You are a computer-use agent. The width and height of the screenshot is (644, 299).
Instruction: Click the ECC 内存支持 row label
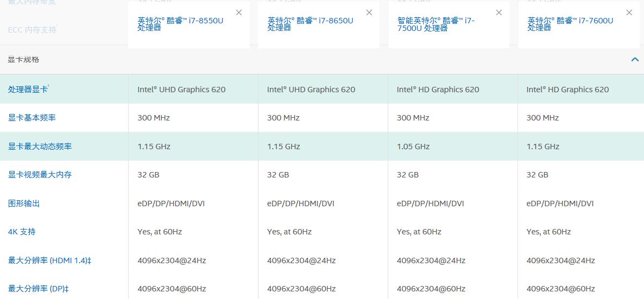[x=33, y=30]
